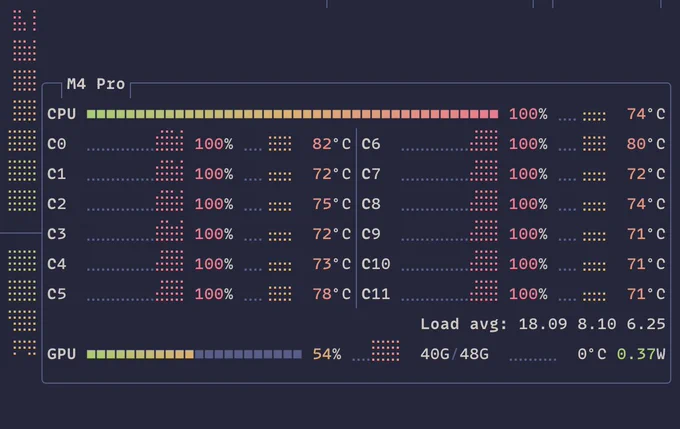Screen dimensions: 680x429
Task: Click the 8.10 load average value
Action: 597,324
